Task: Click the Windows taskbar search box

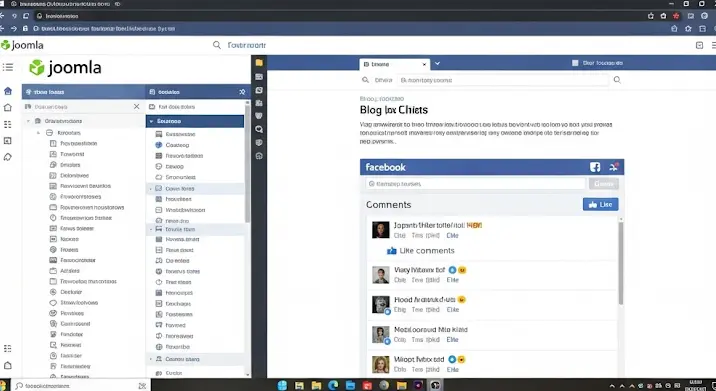Action: (x=81, y=386)
